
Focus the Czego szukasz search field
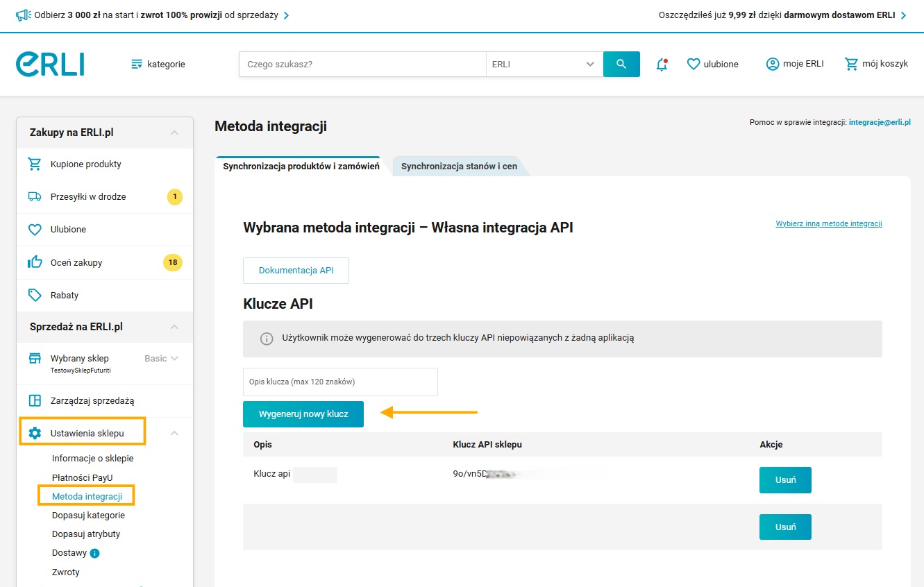[x=362, y=64]
